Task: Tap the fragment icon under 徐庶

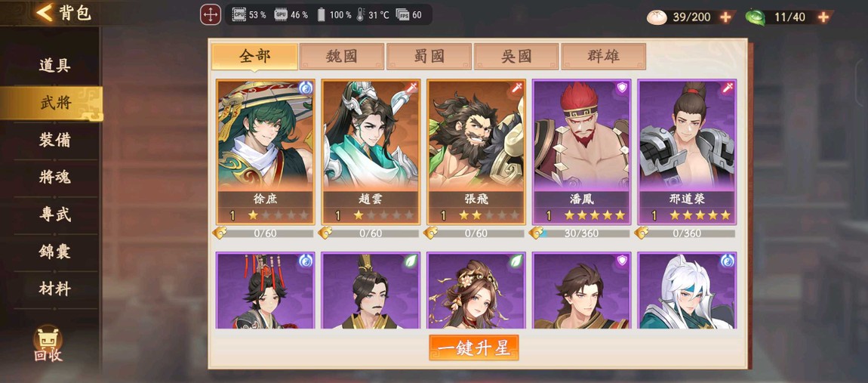Action: click(x=220, y=233)
